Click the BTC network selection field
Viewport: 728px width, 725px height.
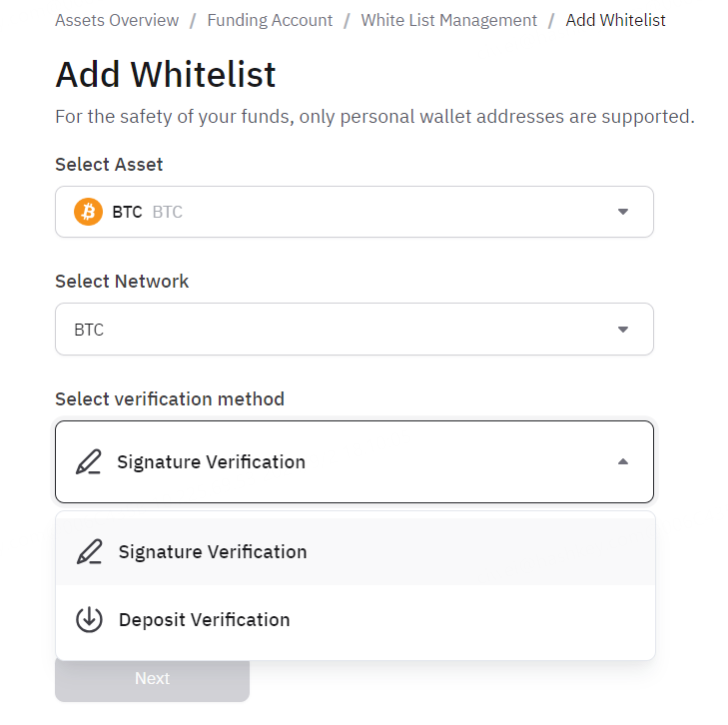(x=355, y=330)
